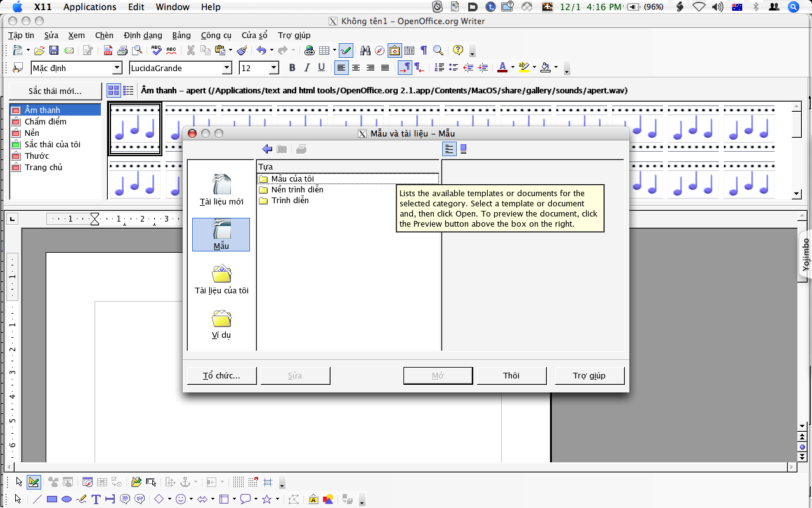This screenshot has height=508, width=812.
Task: Insert picture From File icon
Action: pos(328,499)
